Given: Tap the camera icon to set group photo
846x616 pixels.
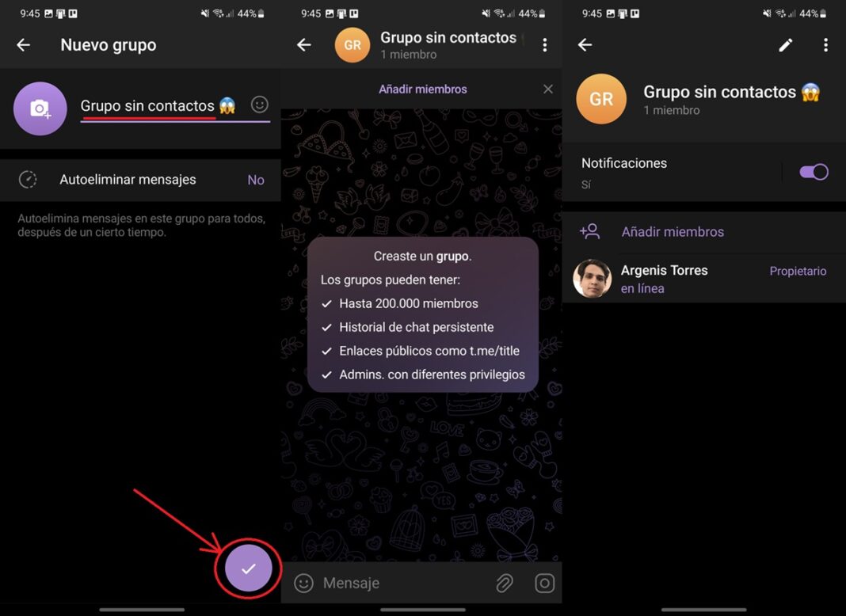Looking at the screenshot, I should pyautogui.click(x=40, y=108).
